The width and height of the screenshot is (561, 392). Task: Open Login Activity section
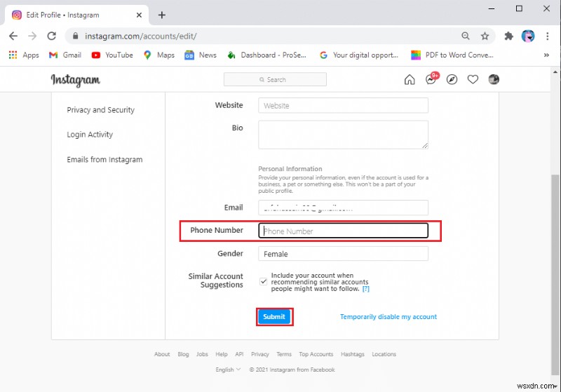click(x=90, y=135)
